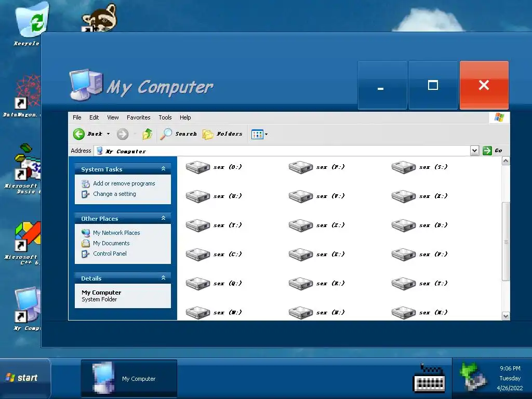This screenshot has width=532, height=399.
Task: Click the My Computer title icon
Action: 86,85
